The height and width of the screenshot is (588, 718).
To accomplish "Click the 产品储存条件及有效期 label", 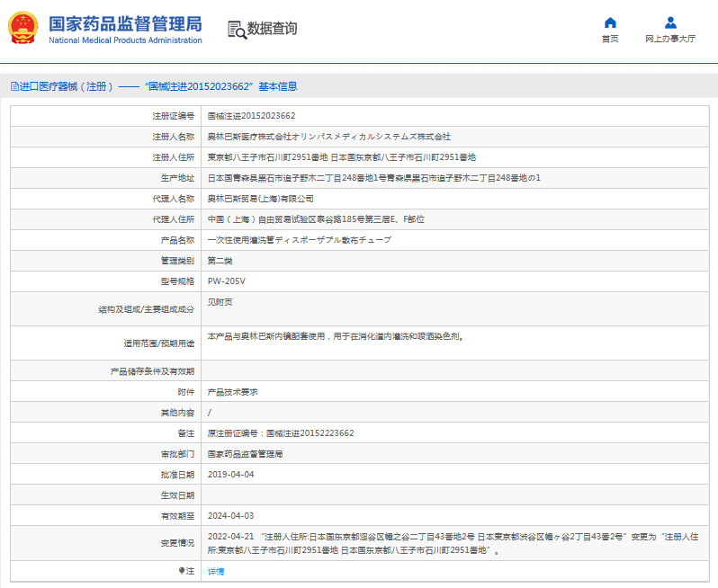I will coord(152,371).
